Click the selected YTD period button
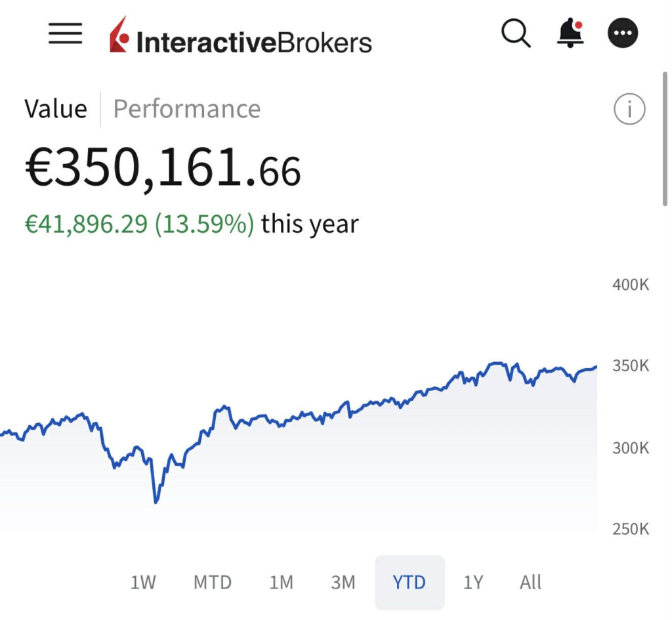 [409, 582]
